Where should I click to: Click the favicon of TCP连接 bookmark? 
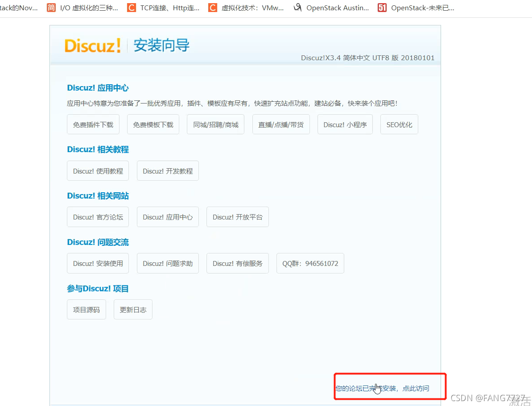coord(131,8)
